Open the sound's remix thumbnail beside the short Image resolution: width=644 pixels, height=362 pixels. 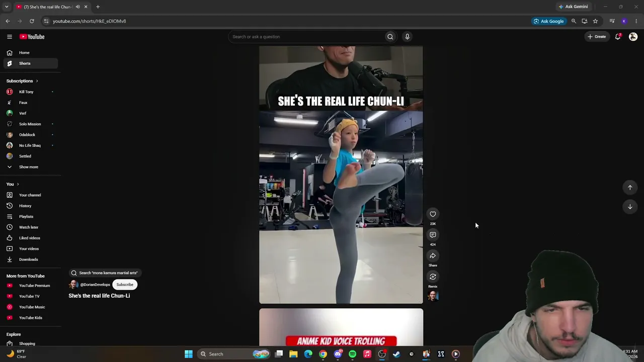[433, 296]
